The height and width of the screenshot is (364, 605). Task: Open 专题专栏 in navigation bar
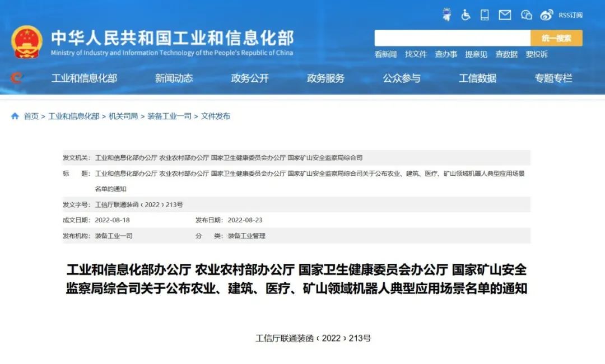pos(553,78)
